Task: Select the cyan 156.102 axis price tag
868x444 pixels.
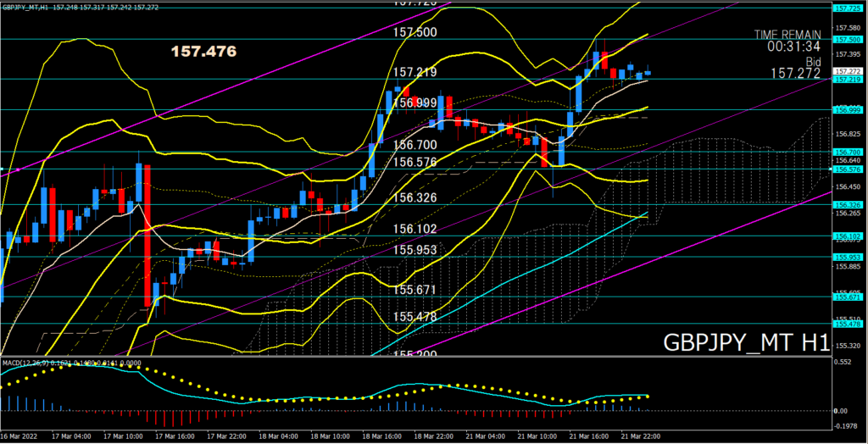Action: pyautogui.click(x=847, y=236)
